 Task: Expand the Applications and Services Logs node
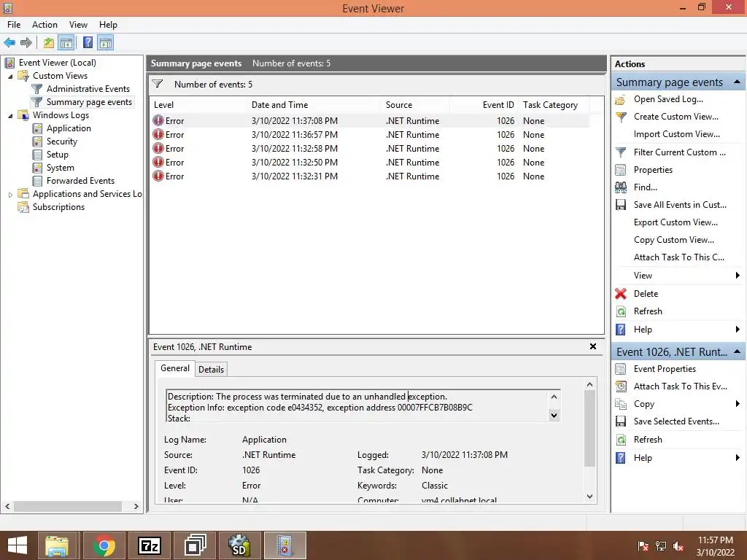[10, 194]
